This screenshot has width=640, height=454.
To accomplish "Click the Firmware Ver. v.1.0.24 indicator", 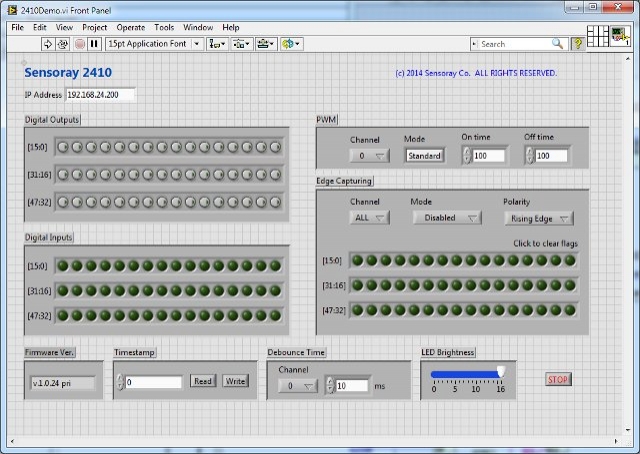I will tap(63, 383).
